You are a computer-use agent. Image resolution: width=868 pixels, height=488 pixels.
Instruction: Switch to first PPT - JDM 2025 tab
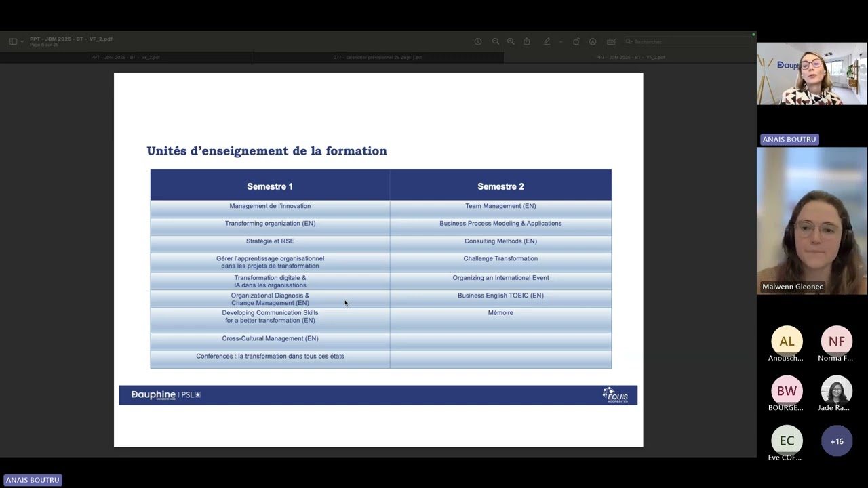point(125,58)
